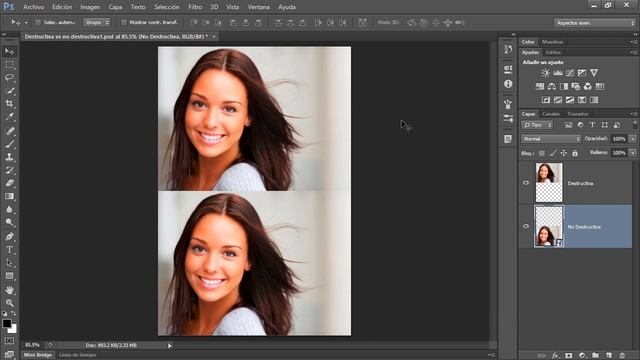This screenshot has width=640, height=360.
Task: Delete layer with trash icon
Action: pyautogui.click(x=622, y=356)
